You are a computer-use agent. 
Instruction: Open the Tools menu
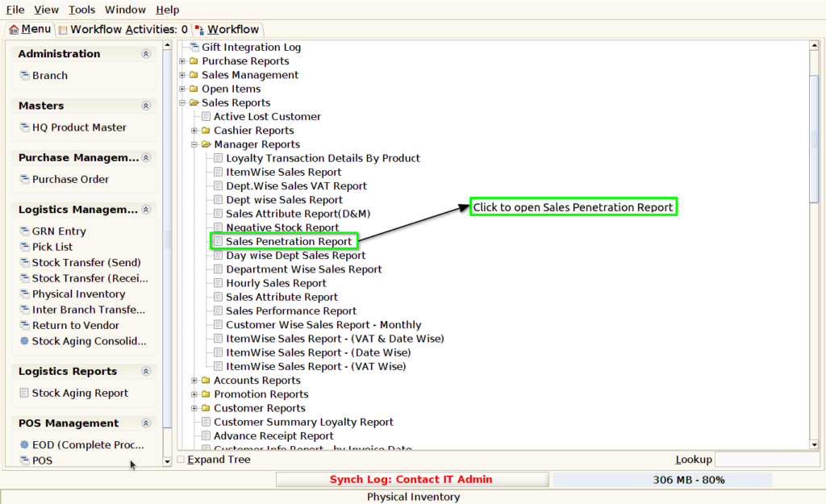[x=81, y=10]
